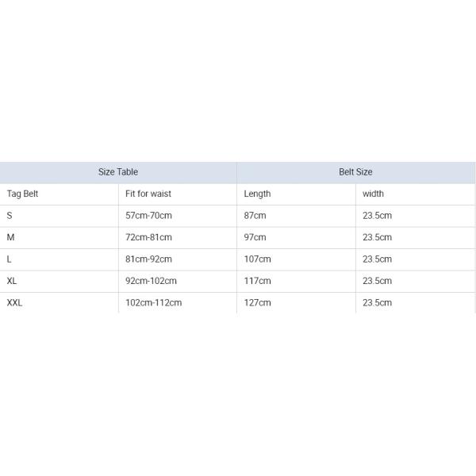Select the 117cm length cell
This screenshot has height=476, width=476.
[x=257, y=281]
